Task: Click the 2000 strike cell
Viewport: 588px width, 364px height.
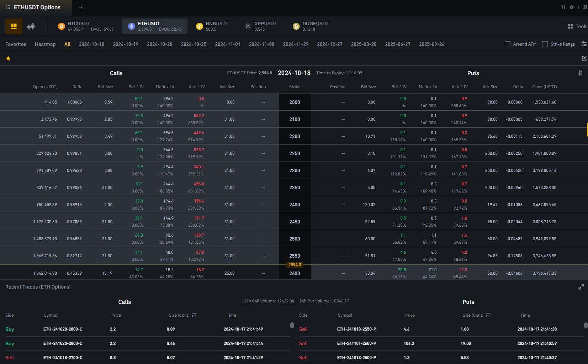Action: (295, 102)
